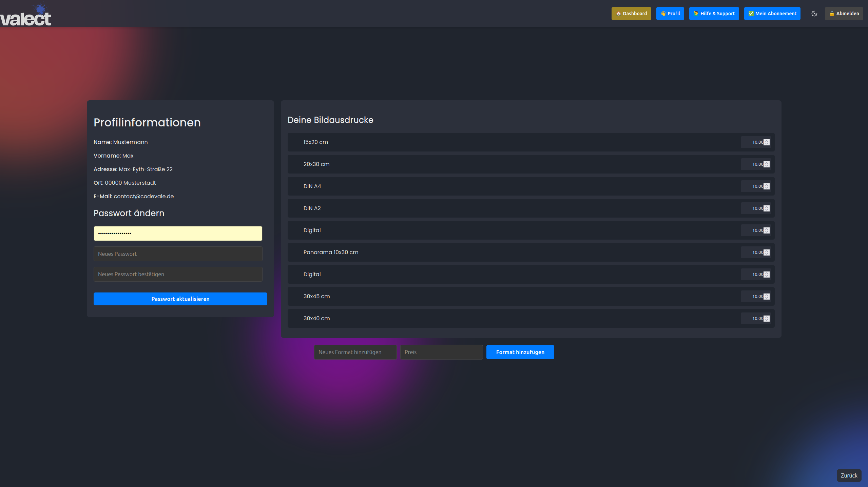This screenshot has height=487, width=868.
Task: Increase the 15x20 cm price stepper
Action: [x=767, y=141]
